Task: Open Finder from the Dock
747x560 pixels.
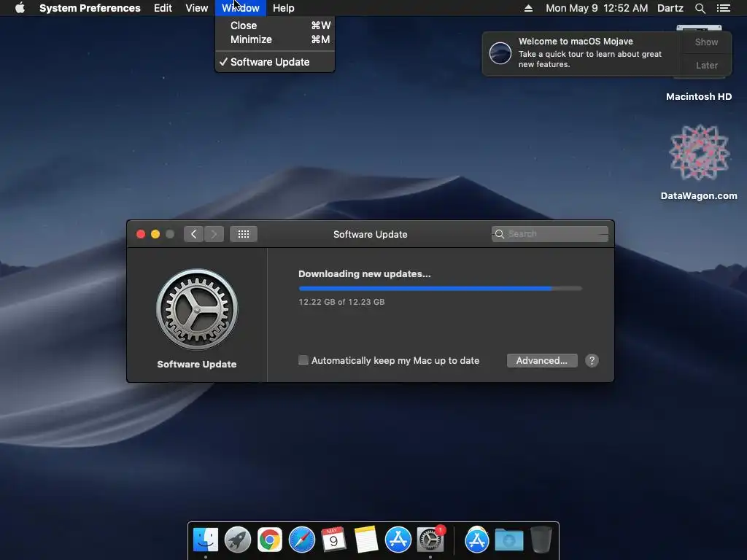Action: (x=205, y=540)
